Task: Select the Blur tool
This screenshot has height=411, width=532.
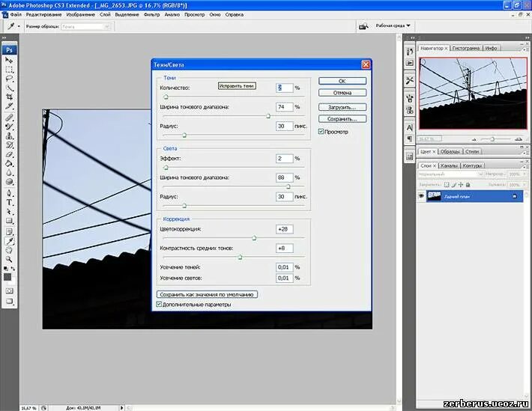Action: pyautogui.click(x=9, y=173)
